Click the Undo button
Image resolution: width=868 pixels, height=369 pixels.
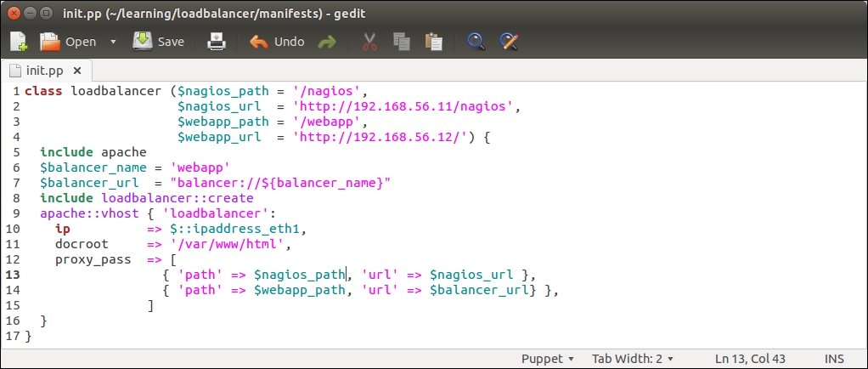click(277, 42)
